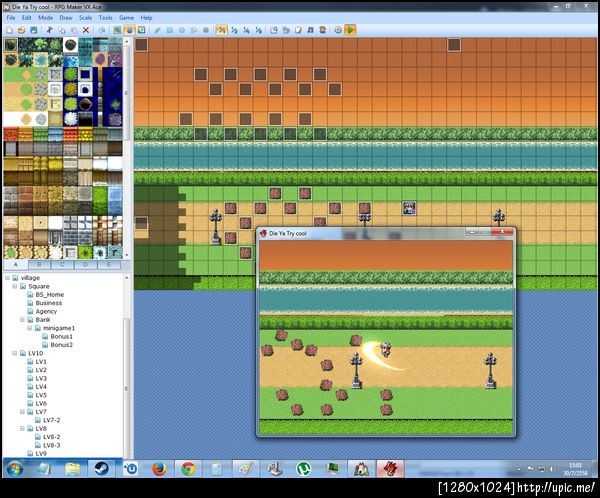Select the Rectangle drawing tool

tap(170, 30)
